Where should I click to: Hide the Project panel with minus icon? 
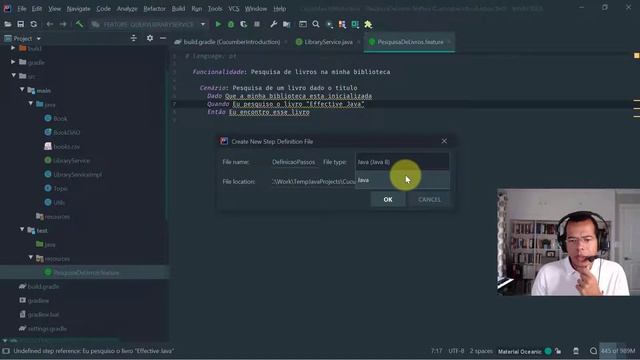[163, 38]
